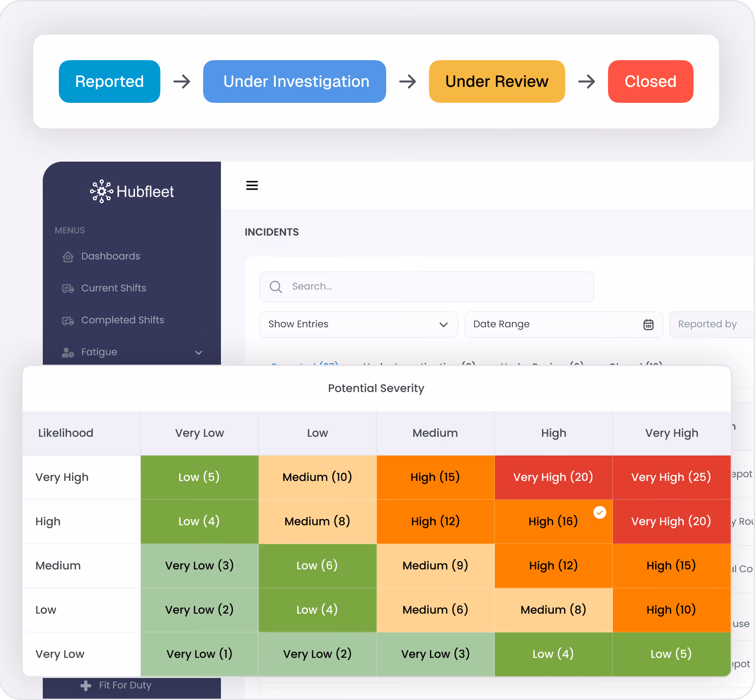The height and width of the screenshot is (700, 755).
Task: Toggle the hamburger menu icon
Action: point(252,185)
